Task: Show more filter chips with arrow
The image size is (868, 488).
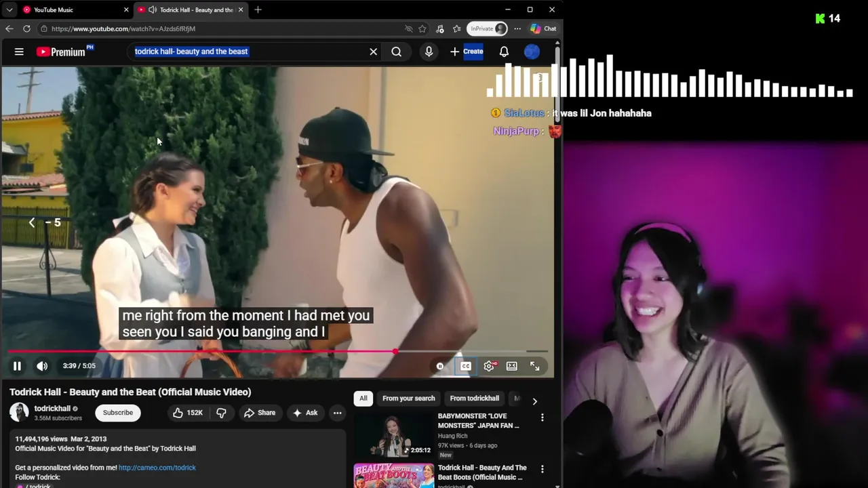Action: [534, 401]
